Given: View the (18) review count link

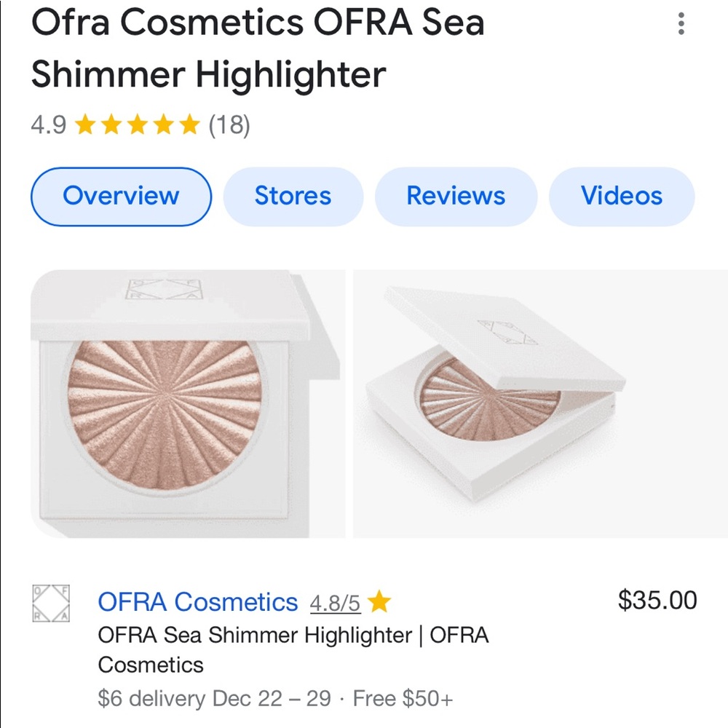Looking at the screenshot, I should pos(229,124).
